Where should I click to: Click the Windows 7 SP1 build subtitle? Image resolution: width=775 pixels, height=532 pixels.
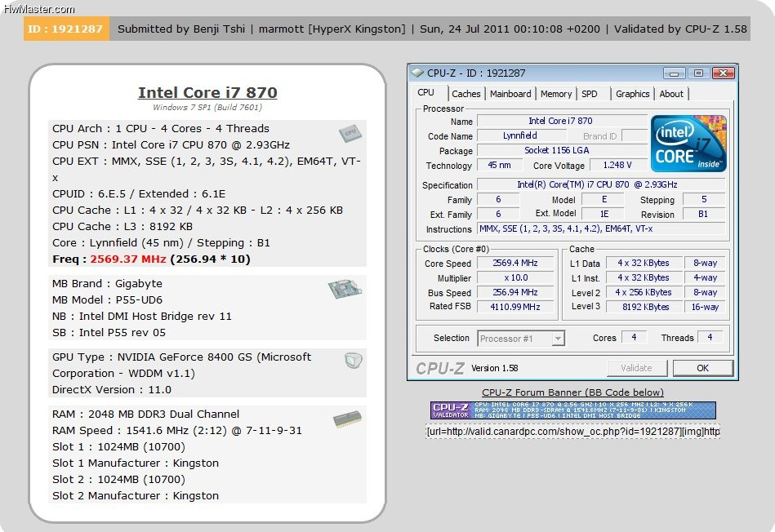click(x=207, y=107)
